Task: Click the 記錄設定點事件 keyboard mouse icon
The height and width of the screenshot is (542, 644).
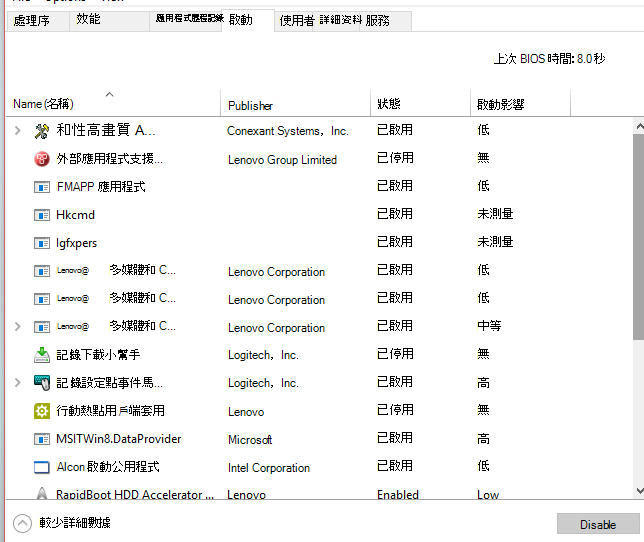Action: (41, 383)
